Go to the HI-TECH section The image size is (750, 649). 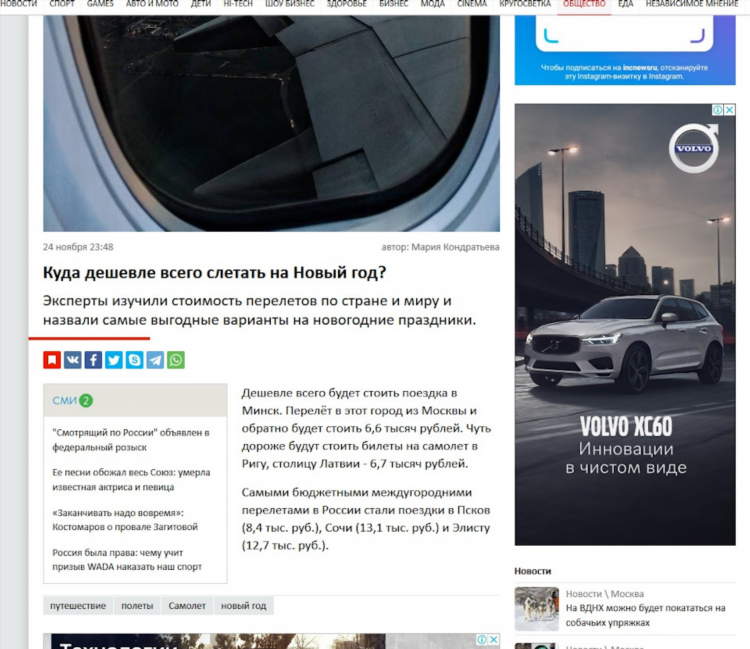click(238, 4)
